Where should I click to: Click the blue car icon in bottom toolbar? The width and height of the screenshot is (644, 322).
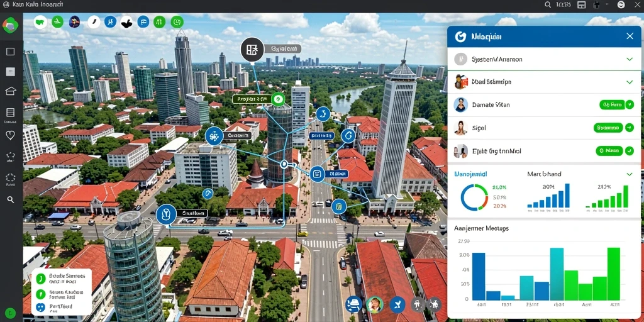[353, 305]
